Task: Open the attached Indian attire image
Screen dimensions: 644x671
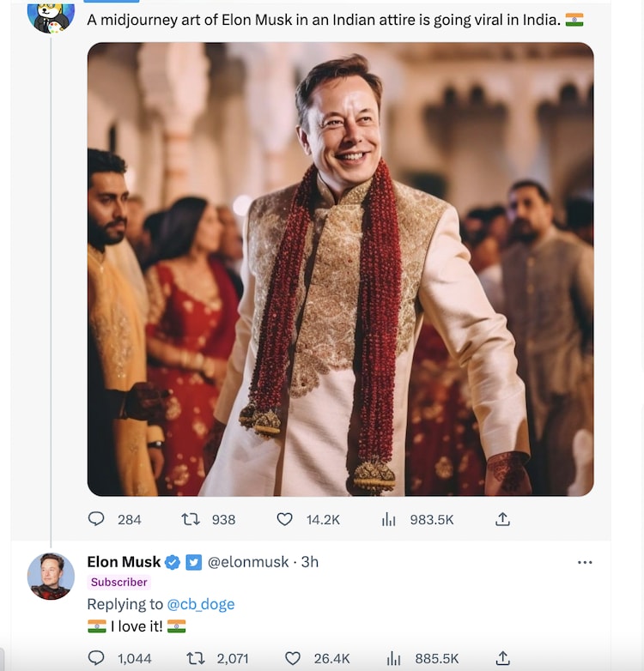Action: (340, 269)
